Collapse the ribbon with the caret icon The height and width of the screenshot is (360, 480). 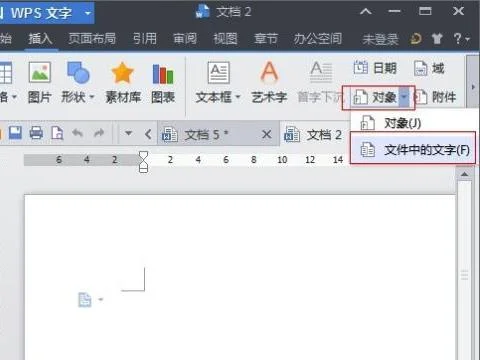(x=366, y=12)
